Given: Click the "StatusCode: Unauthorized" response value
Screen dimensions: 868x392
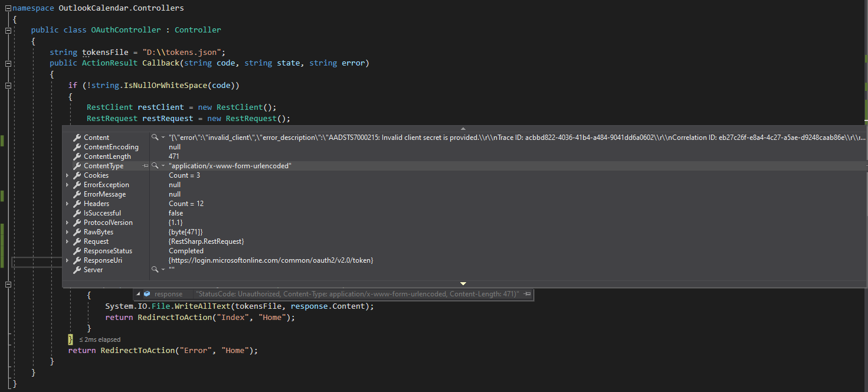Looking at the screenshot, I should tap(357, 294).
